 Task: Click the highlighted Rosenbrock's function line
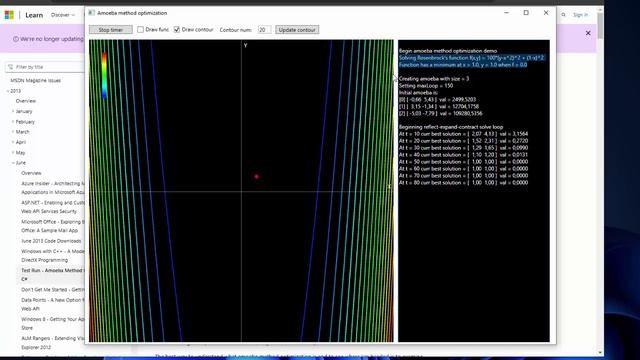point(471,58)
